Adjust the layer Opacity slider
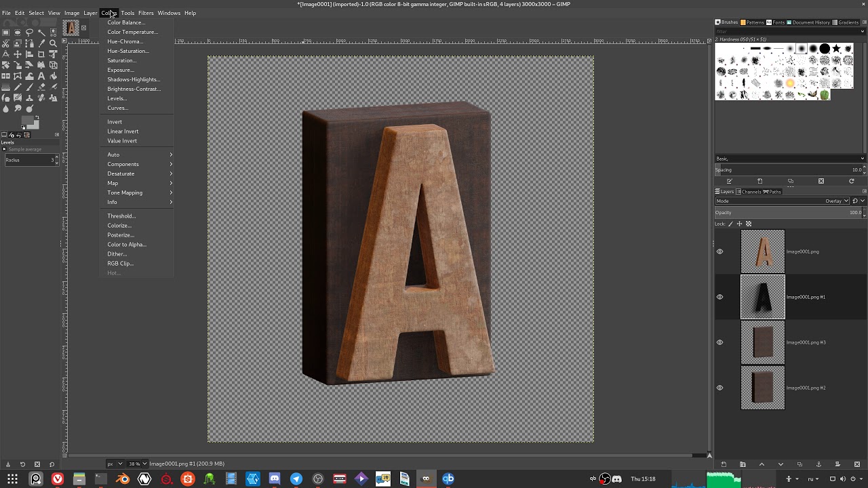 789,212
